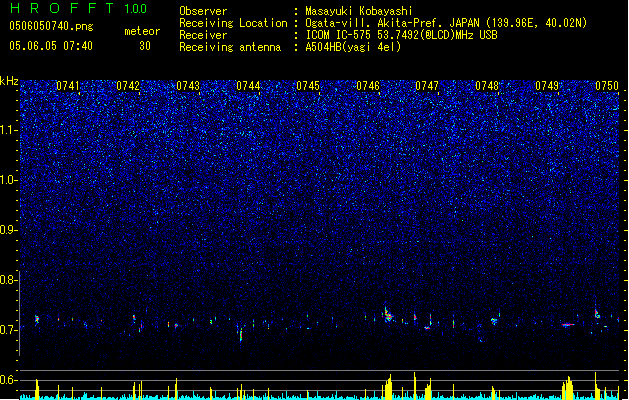Click the 0744 time marker
629x400 pixels.
[x=248, y=86]
